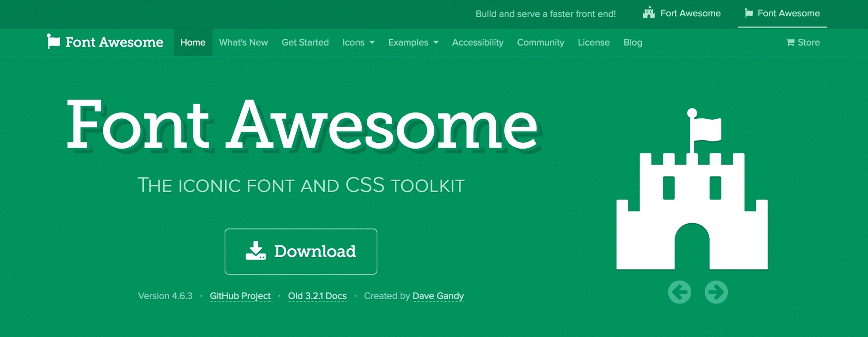This screenshot has height=337, width=868.
Task: Open the Store link
Action: pyautogui.click(x=803, y=42)
